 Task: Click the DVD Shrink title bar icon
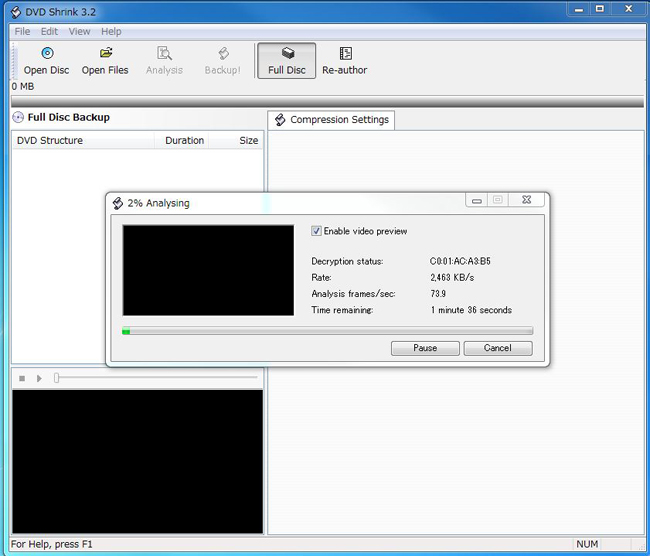point(15,12)
